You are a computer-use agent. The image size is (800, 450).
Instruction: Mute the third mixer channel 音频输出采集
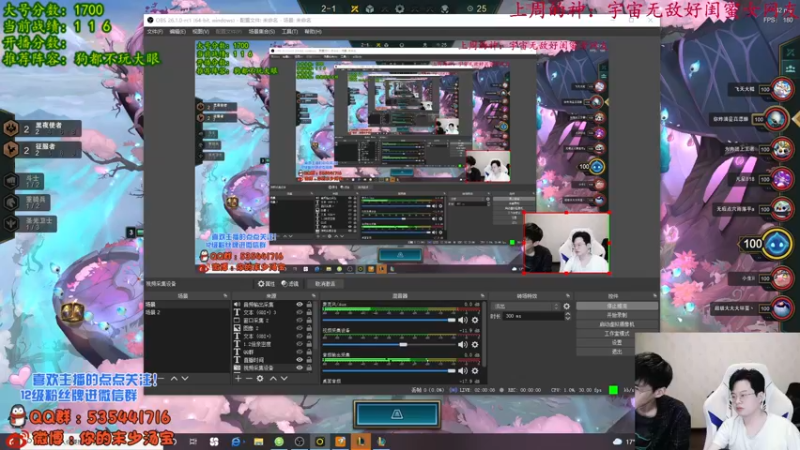click(463, 371)
